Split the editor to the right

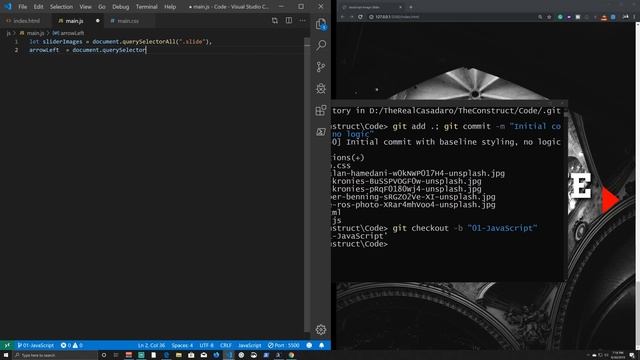pos(289,20)
